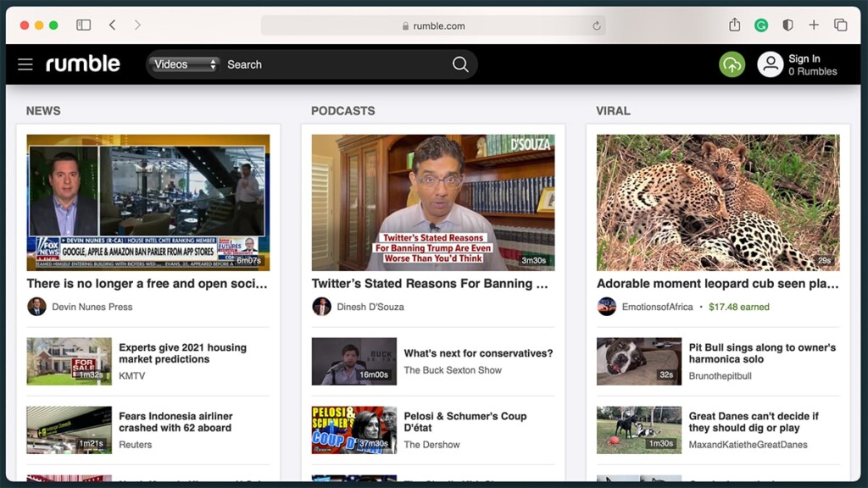The height and width of the screenshot is (488, 868).
Task: Open 'Pit Bull sings along to owner's harmonica solo'
Action: point(762,353)
